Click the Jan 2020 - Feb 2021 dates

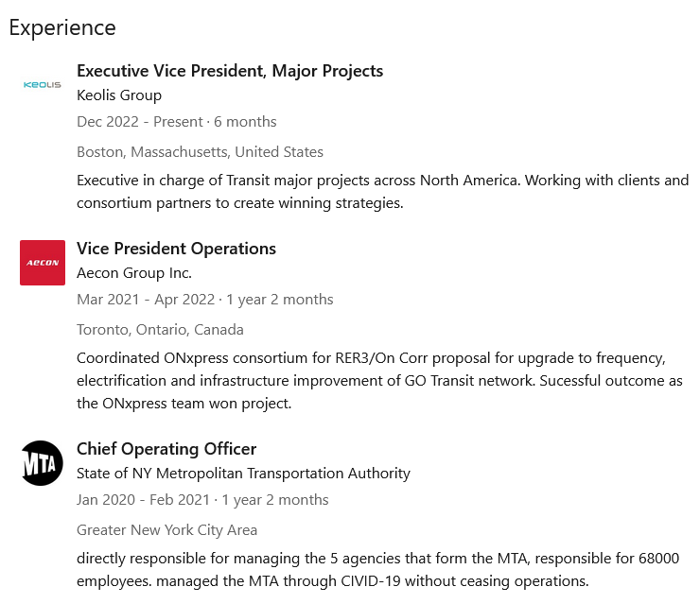pyautogui.click(x=144, y=500)
